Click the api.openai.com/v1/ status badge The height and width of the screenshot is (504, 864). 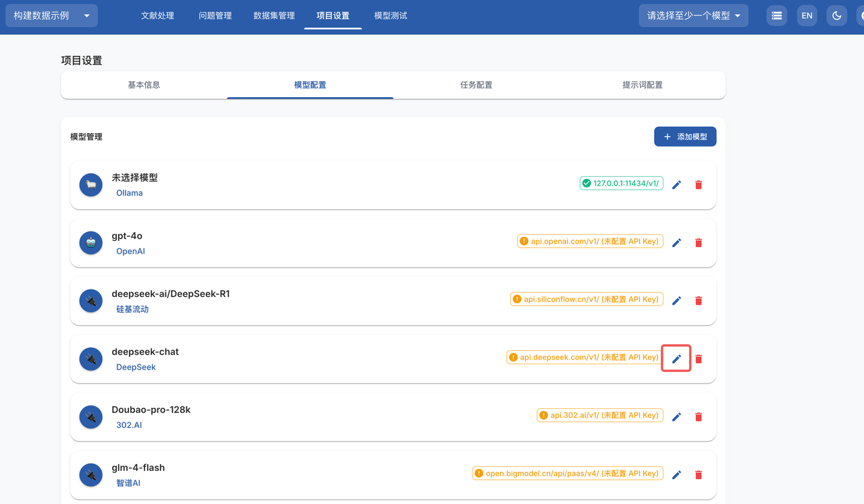[589, 242]
